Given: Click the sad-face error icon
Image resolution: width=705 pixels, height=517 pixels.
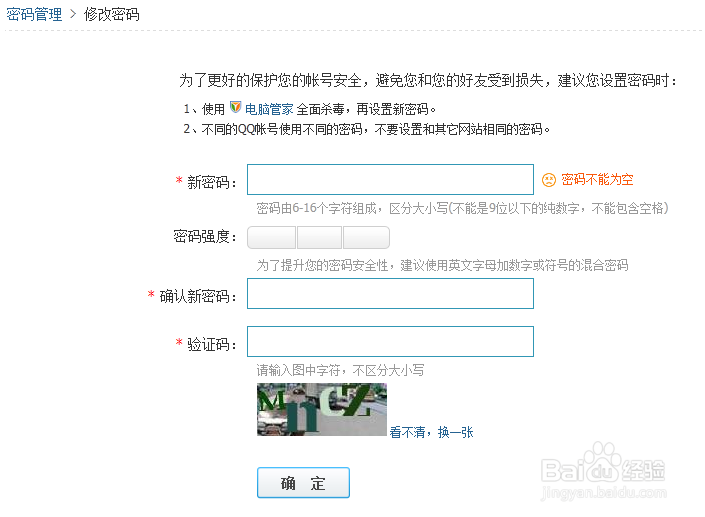Looking at the screenshot, I should coord(549,180).
